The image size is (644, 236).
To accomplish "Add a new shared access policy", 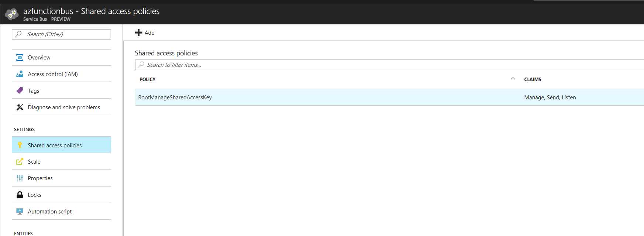I will click(145, 33).
